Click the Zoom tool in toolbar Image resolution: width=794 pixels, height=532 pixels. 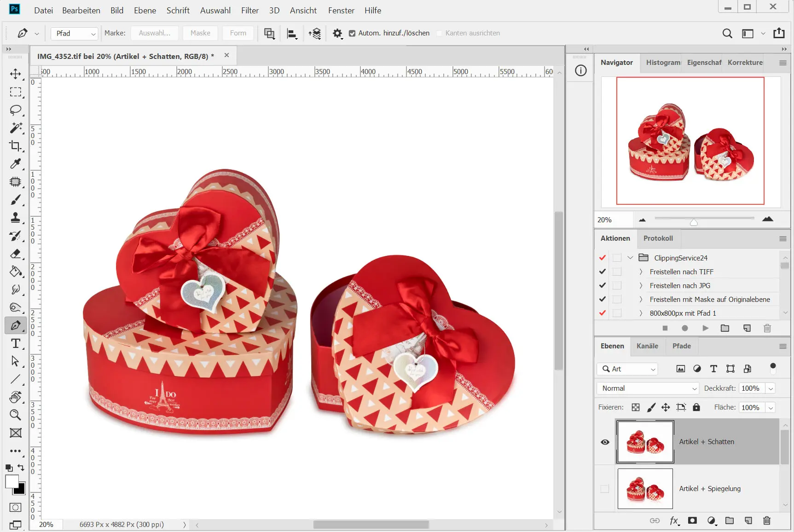(15, 415)
